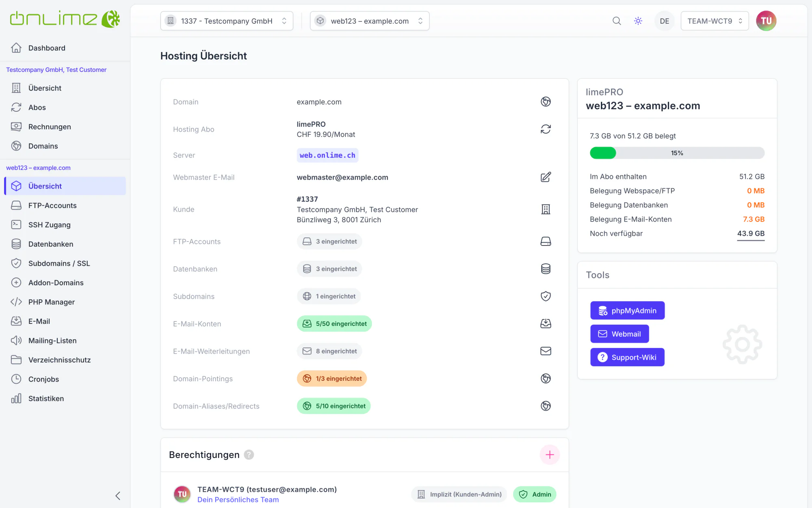The image size is (812, 508).
Task: Open the search magnifier icon
Action: [x=617, y=21]
